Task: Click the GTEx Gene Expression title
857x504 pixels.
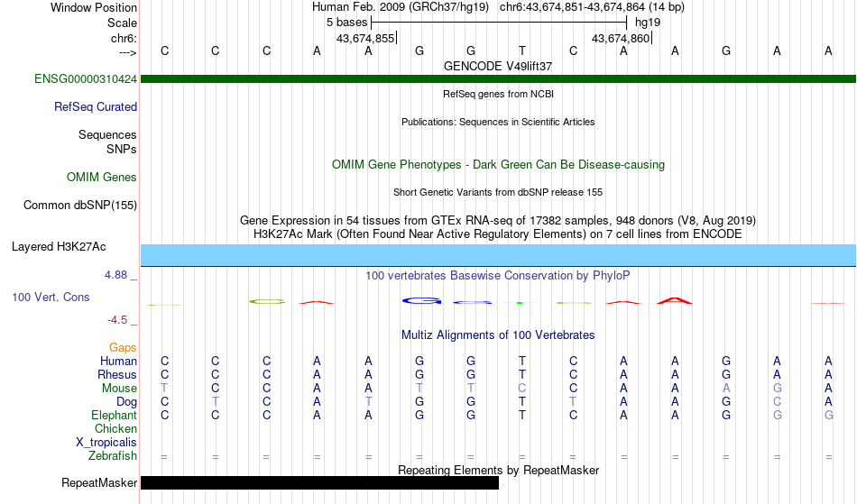Action: coord(498,221)
